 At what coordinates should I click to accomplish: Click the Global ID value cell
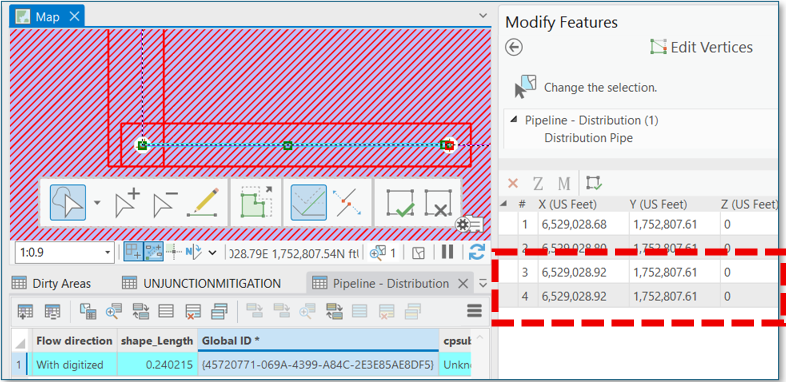[x=318, y=365]
